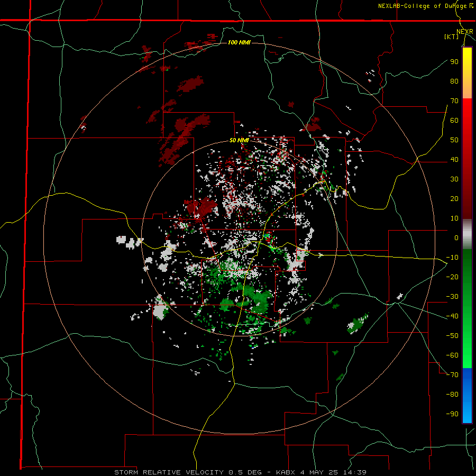Image resolution: width=476 pixels, height=476 pixels.
Task: Click the -60 value on velocity scale
Action: [452, 355]
